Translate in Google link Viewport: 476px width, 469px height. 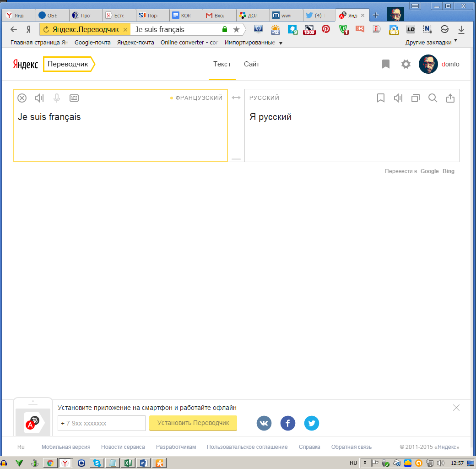pos(429,171)
